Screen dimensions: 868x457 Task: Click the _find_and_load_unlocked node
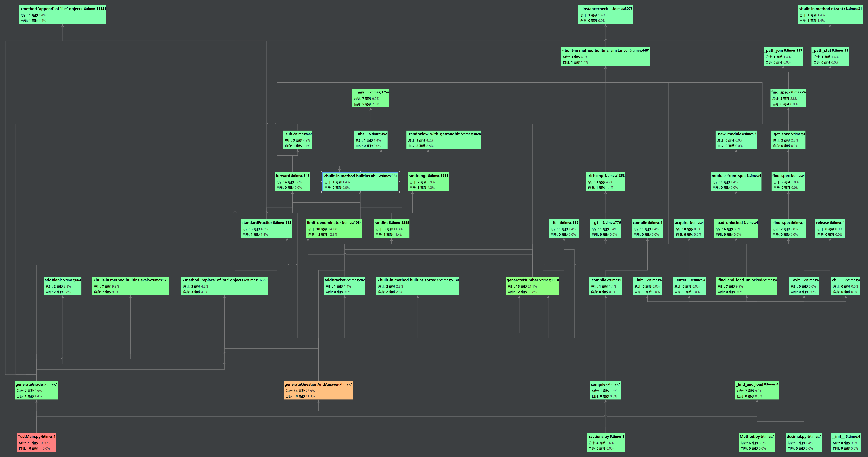[x=746, y=286]
